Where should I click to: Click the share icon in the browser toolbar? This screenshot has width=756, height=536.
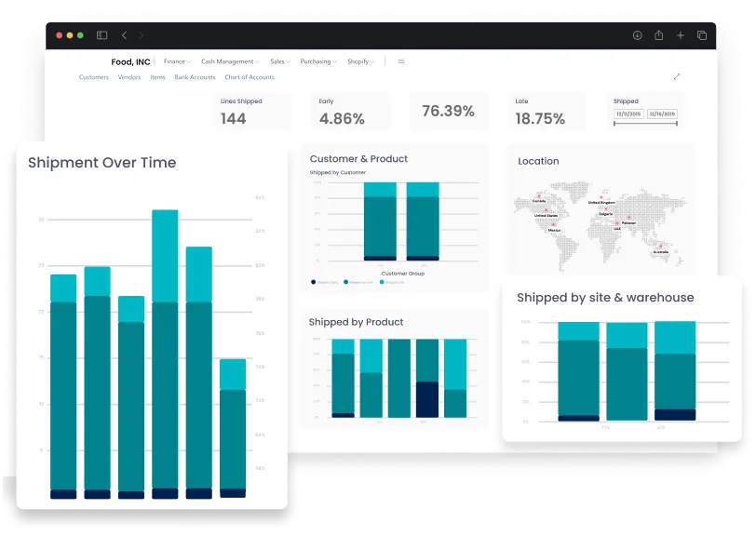click(660, 33)
